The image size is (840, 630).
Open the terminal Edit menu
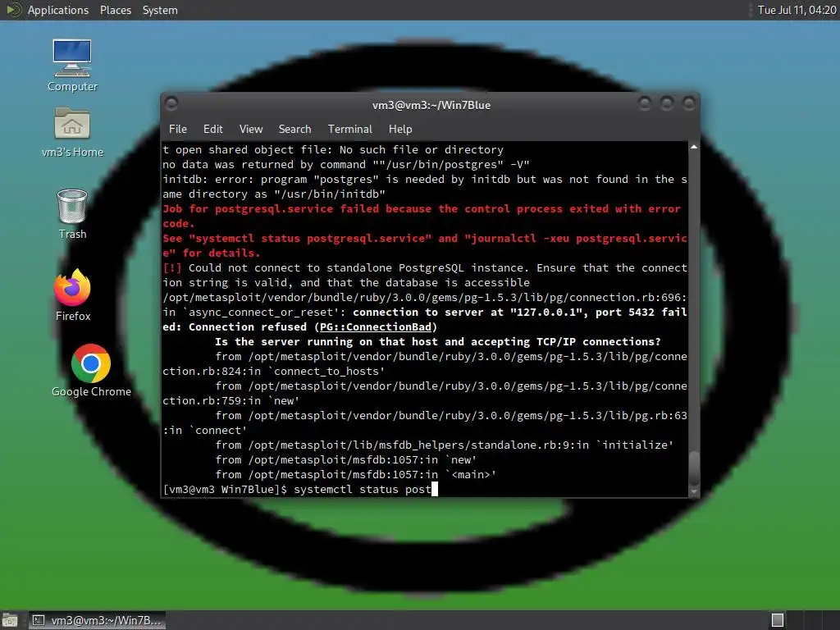(x=212, y=129)
